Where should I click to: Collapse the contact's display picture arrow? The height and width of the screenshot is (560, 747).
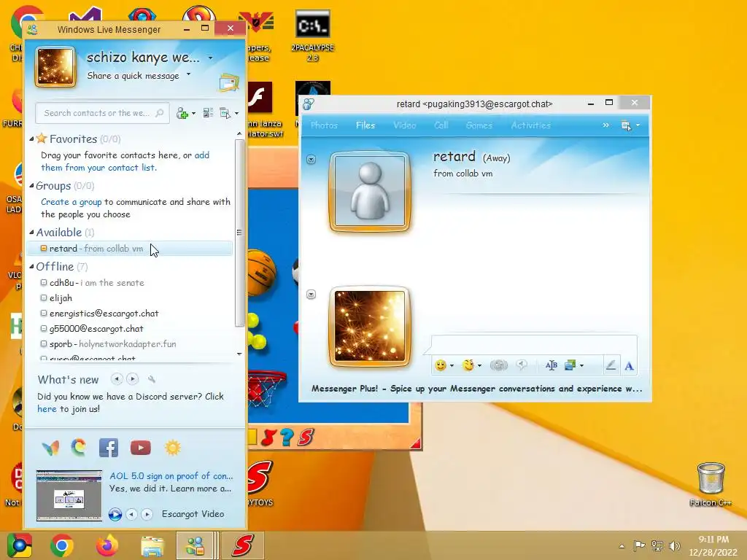(x=311, y=159)
